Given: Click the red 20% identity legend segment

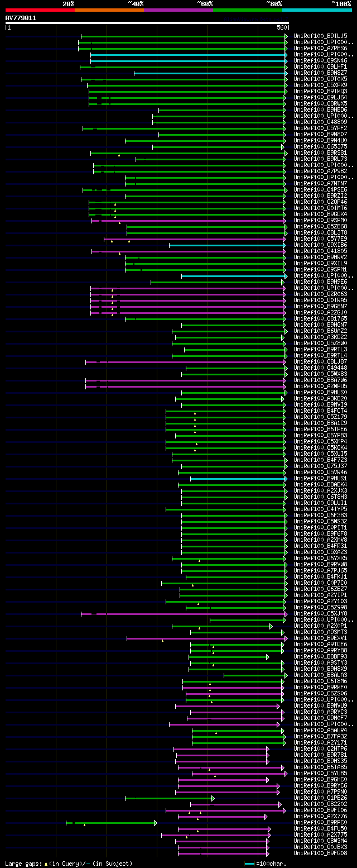Looking at the screenshot, I should (40, 10).
